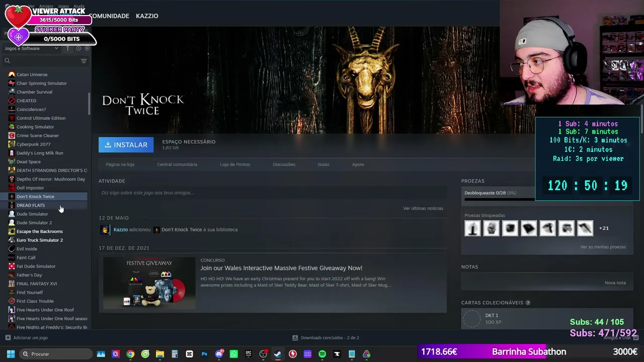
Task: Select DREAD FLATS in the library
Action: 30,205
